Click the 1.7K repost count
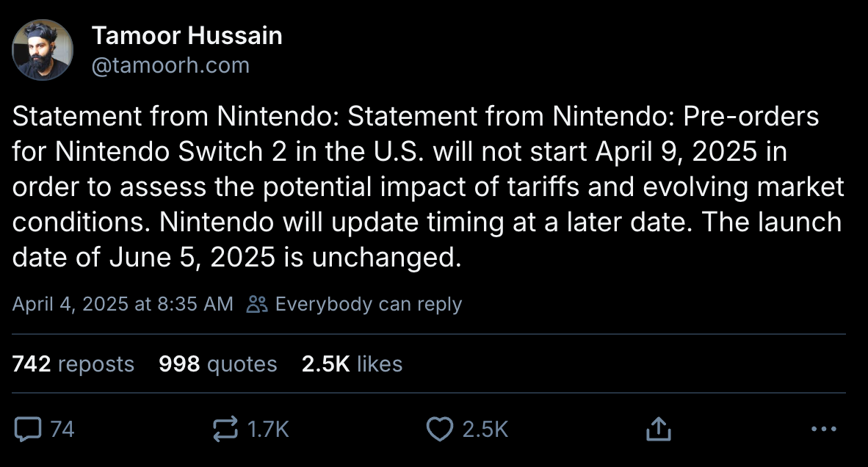Screen dimensions: 868x467 pos(269,430)
